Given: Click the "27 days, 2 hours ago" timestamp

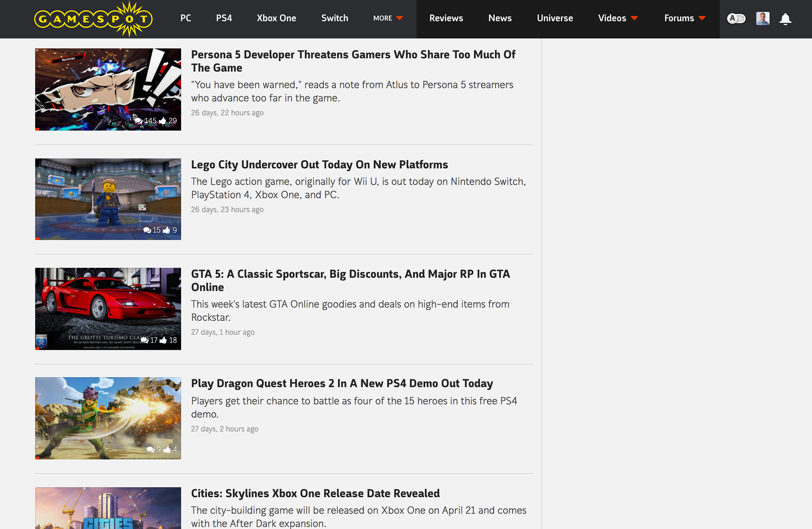Looking at the screenshot, I should click(225, 429).
